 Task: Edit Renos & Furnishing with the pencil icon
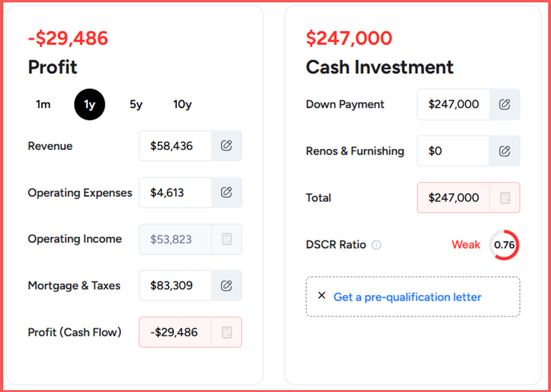coord(505,151)
